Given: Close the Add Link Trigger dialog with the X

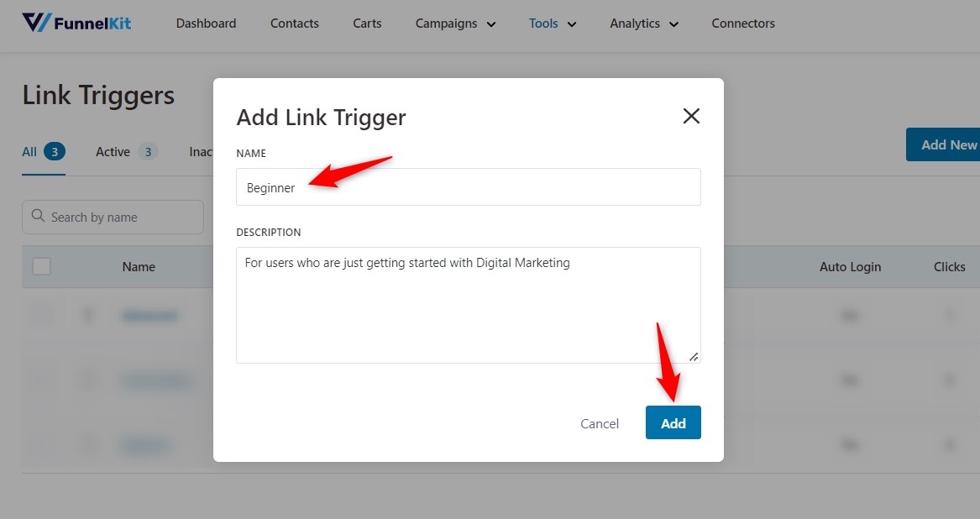Looking at the screenshot, I should pyautogui.click(x=690, y=117).
